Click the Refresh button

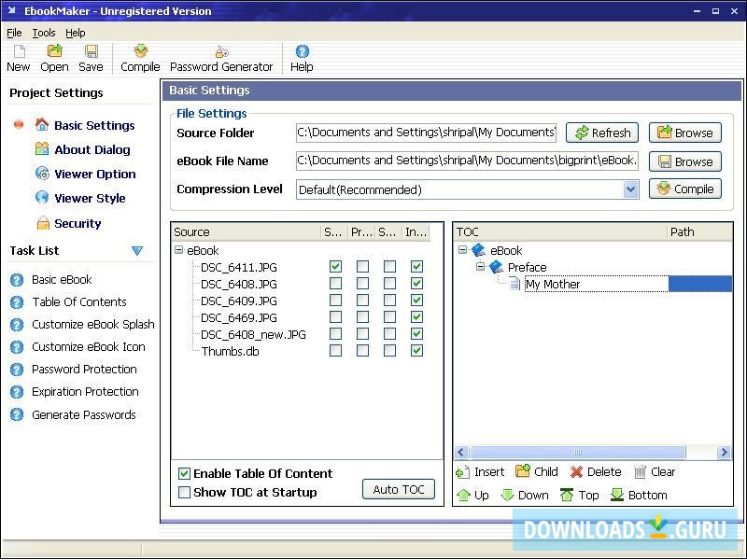602,133
